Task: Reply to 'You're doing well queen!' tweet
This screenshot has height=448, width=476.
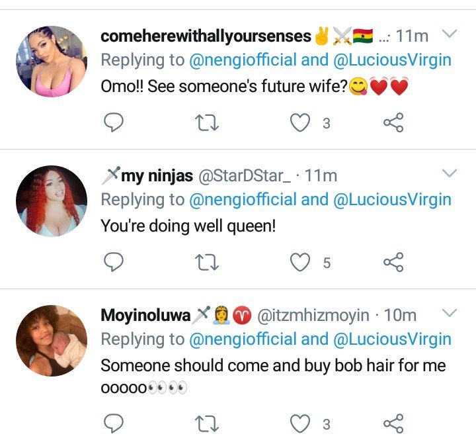Action: pyautogui.click(x=114, y=263)
